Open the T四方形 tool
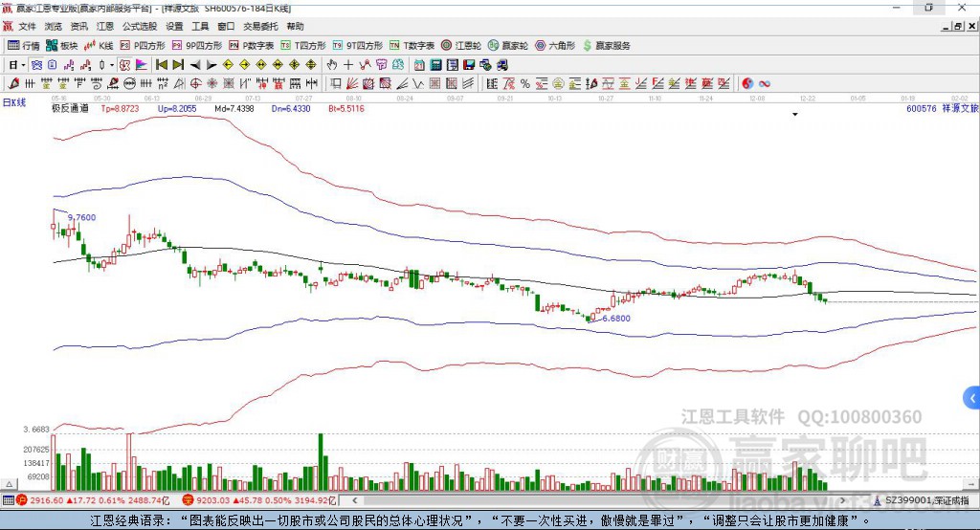 point(303,46)
